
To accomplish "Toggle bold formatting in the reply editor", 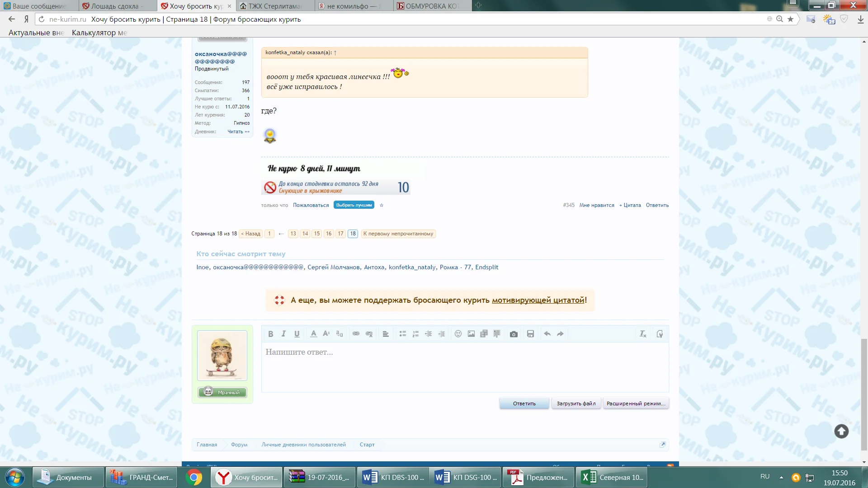I will (x=270, y=334).
